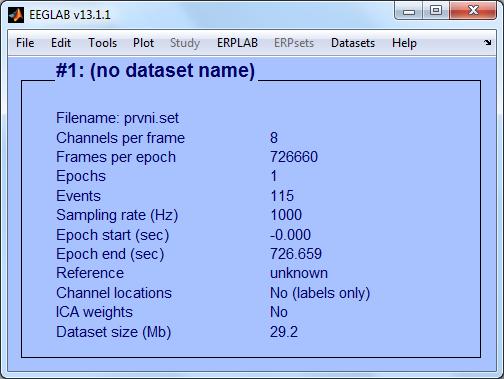
Task: Click the 'Dataset size (Mb)' label
Action: coord(113,332)
